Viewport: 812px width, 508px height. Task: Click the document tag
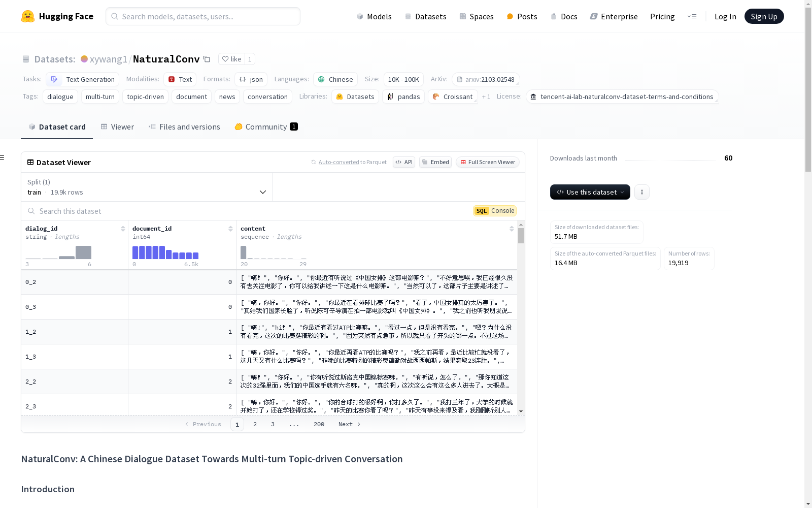click(x=191, y=97)
